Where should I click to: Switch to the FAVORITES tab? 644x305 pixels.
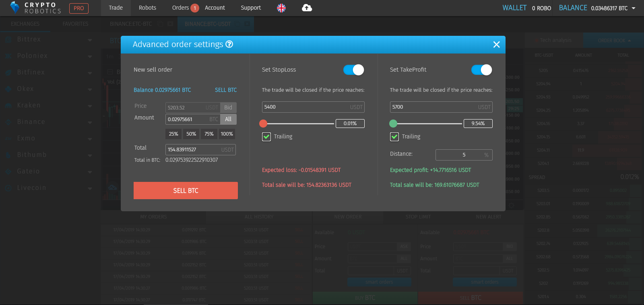click(75, 24)
